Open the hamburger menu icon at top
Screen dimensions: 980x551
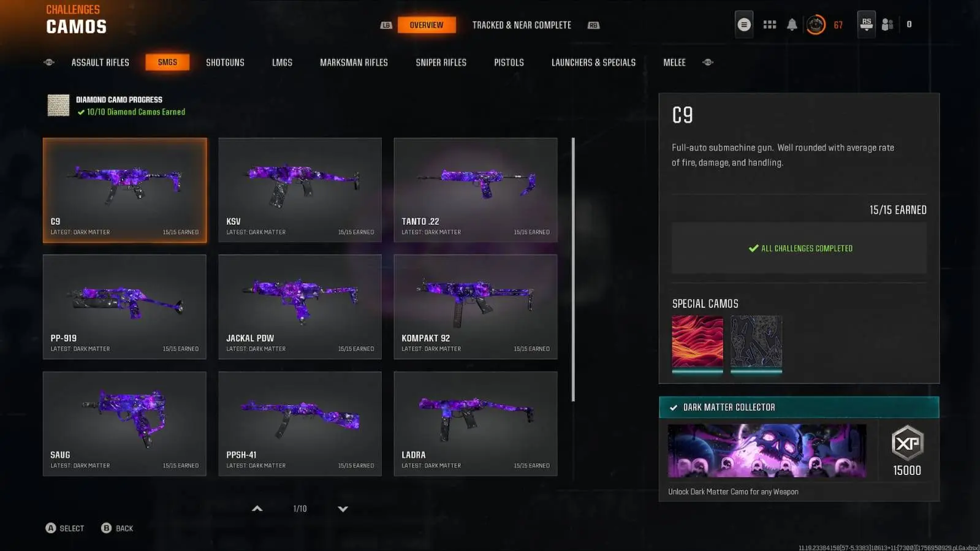(743, 25)
